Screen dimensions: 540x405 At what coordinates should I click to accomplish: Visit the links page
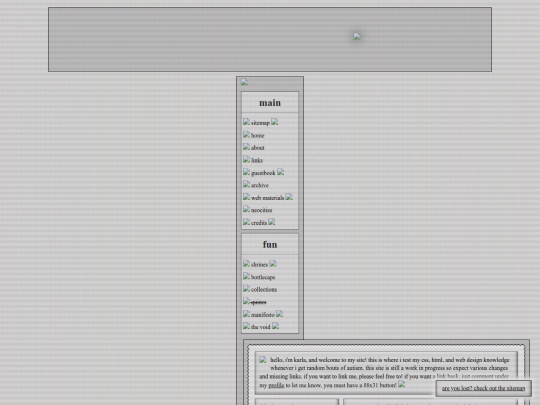(257, 160)
